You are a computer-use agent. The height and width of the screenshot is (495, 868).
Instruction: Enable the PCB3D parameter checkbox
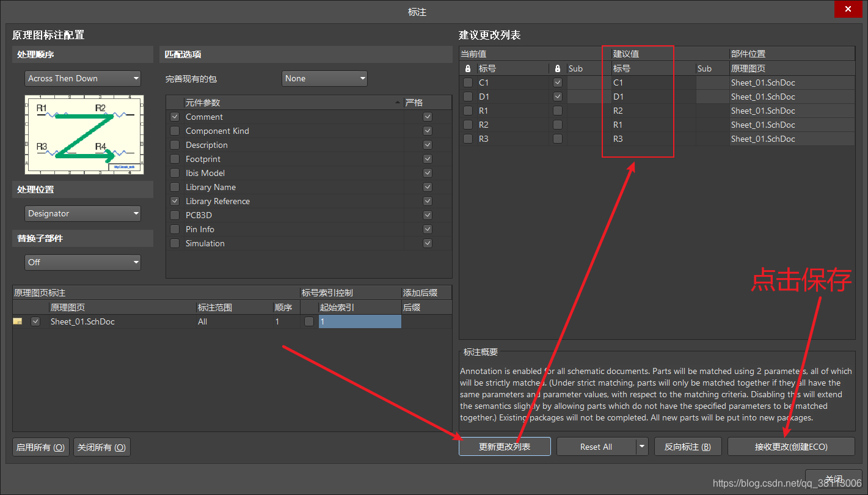(175, 215)
